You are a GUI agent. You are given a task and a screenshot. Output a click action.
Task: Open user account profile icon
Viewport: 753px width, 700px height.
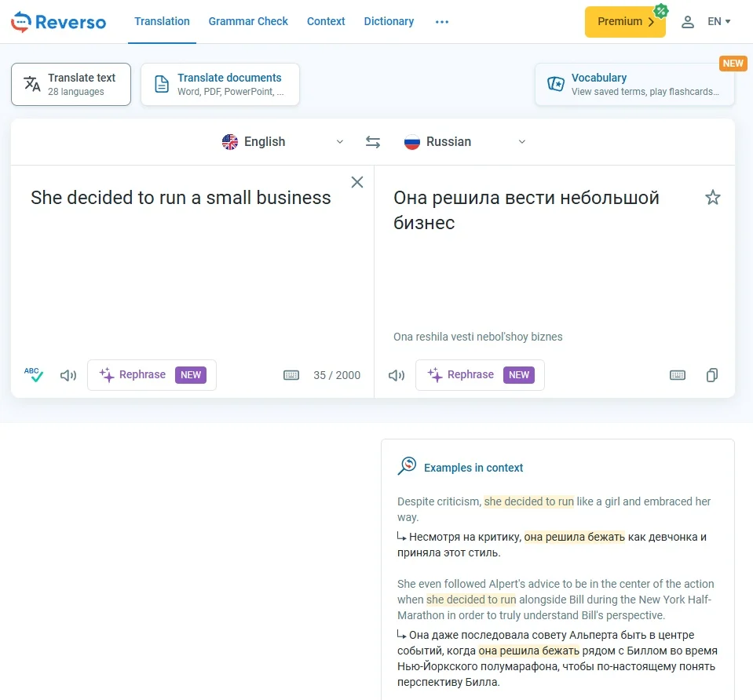coord(688,22)
